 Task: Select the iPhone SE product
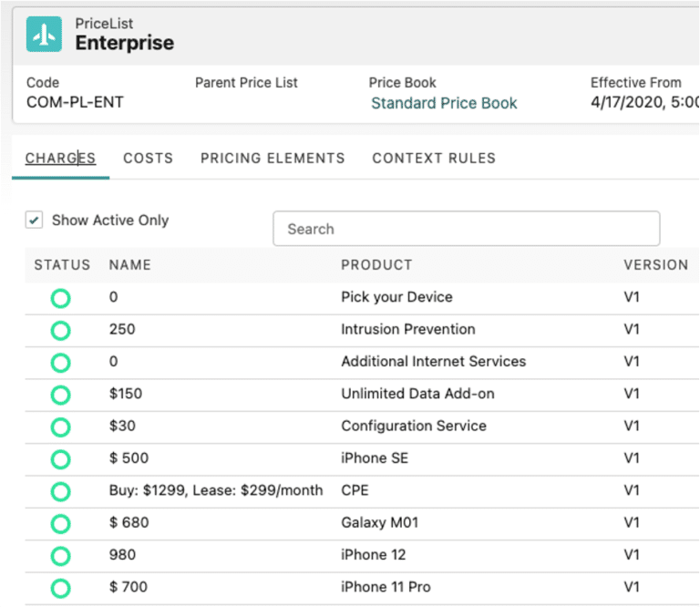tap(375, 458)
